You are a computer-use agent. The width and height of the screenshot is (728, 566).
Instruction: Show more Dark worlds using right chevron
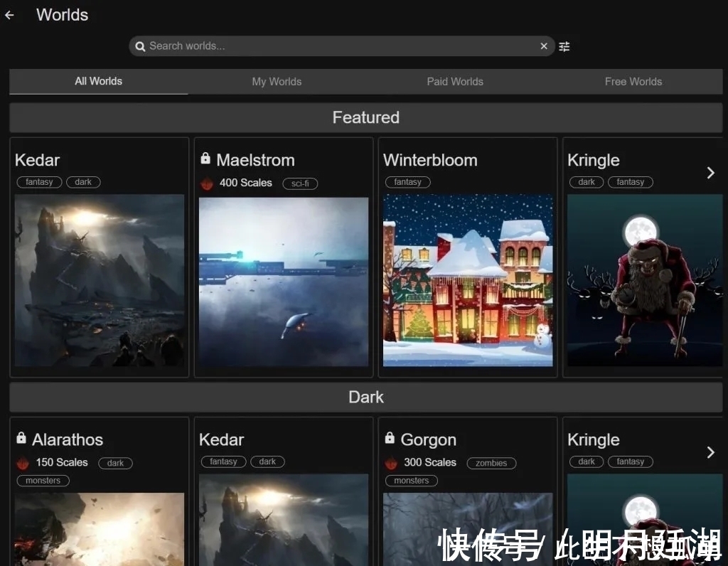pos(710,452)
